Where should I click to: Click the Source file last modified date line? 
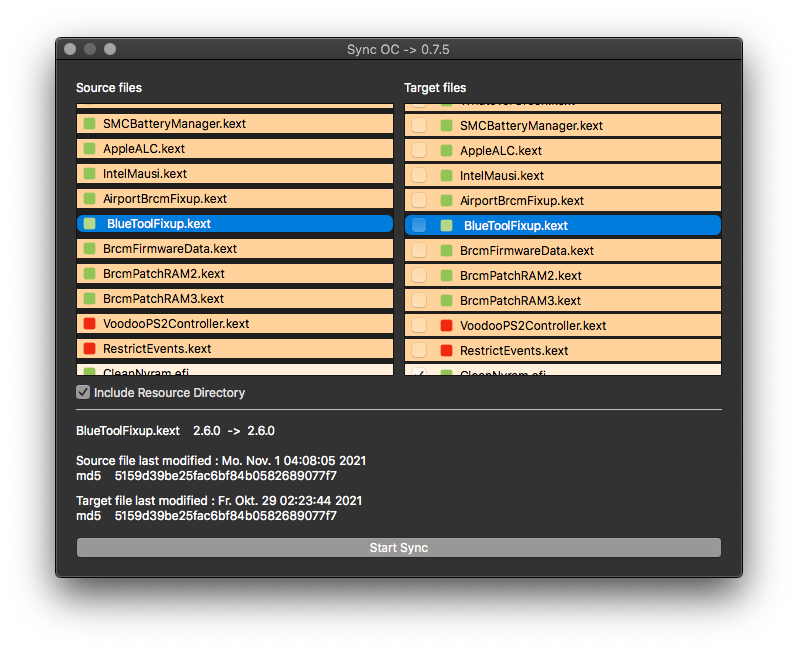pyautogui.click(x=221, y=461)
